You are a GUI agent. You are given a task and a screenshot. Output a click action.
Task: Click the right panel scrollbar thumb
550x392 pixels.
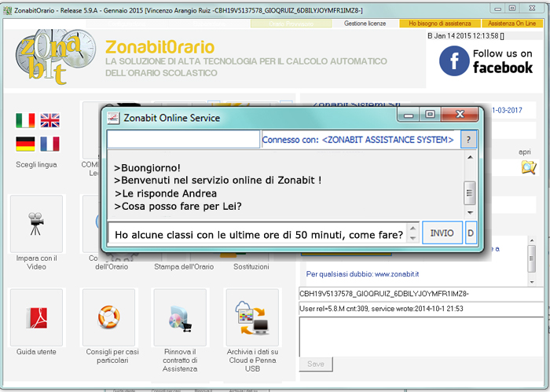click(x=532, y=258)
